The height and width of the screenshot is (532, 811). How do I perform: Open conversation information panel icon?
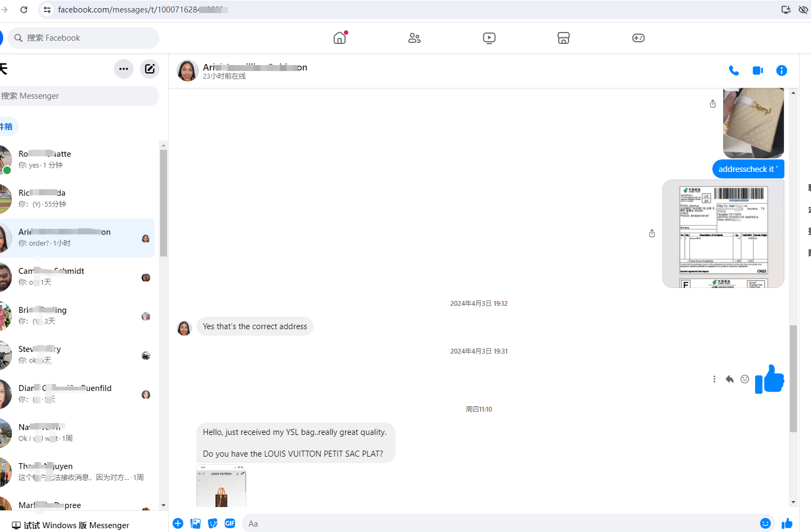(x=781, y=70)
